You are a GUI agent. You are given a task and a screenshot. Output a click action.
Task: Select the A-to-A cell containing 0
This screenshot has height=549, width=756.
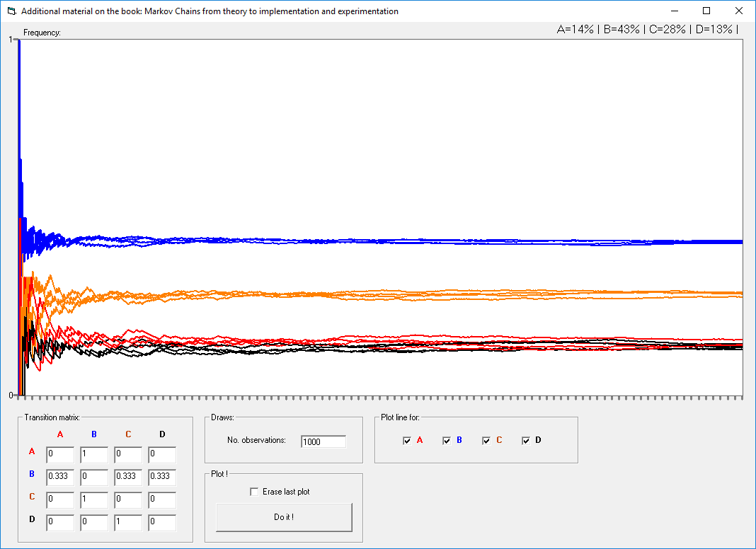click(60, 454)
